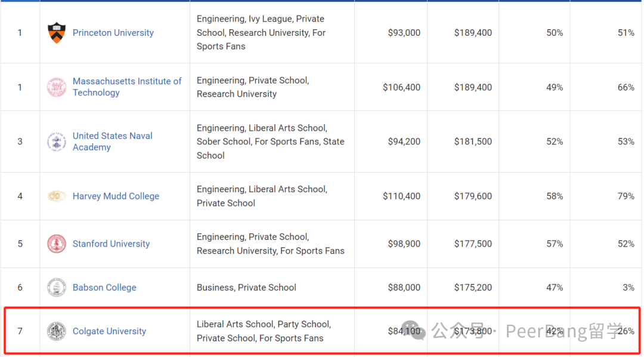Open the Colgate University link
Image resolution: width=644 pixels, height=357 pixels.
tap(109, 331)
